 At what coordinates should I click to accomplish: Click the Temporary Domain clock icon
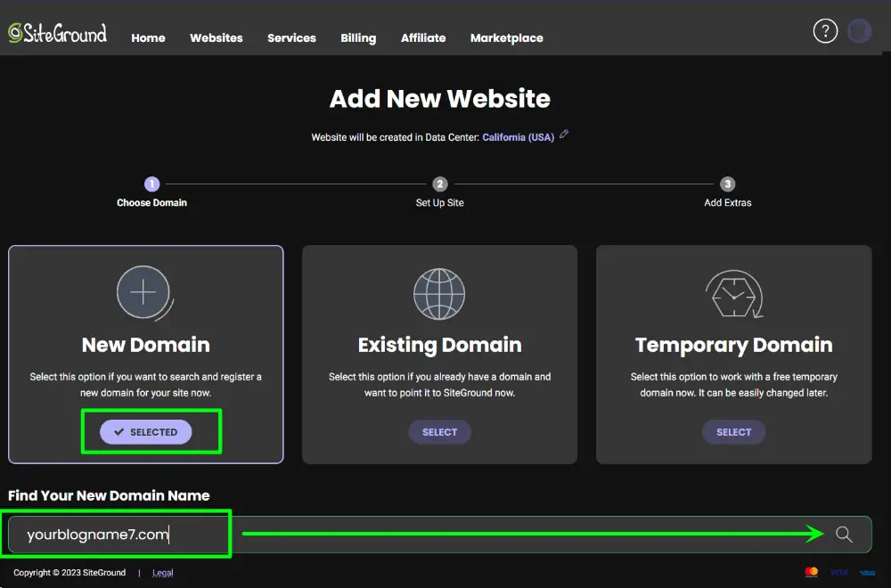(x=733, y=294)
